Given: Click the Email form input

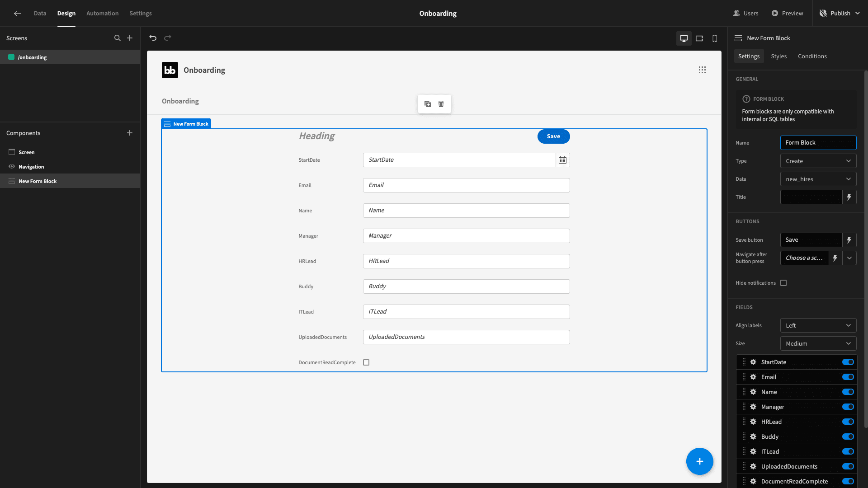Looking at the screenshot, I should (466, 185).
